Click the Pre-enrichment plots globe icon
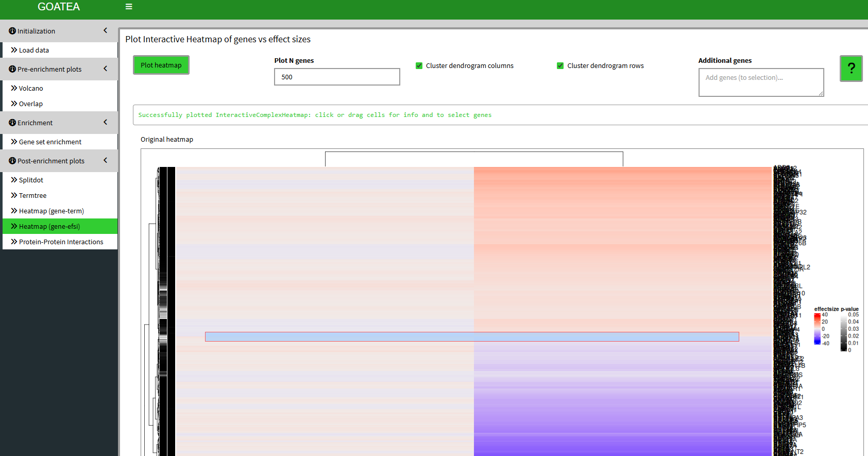Viewport: 868px width, 456px height. coord(12,69)
